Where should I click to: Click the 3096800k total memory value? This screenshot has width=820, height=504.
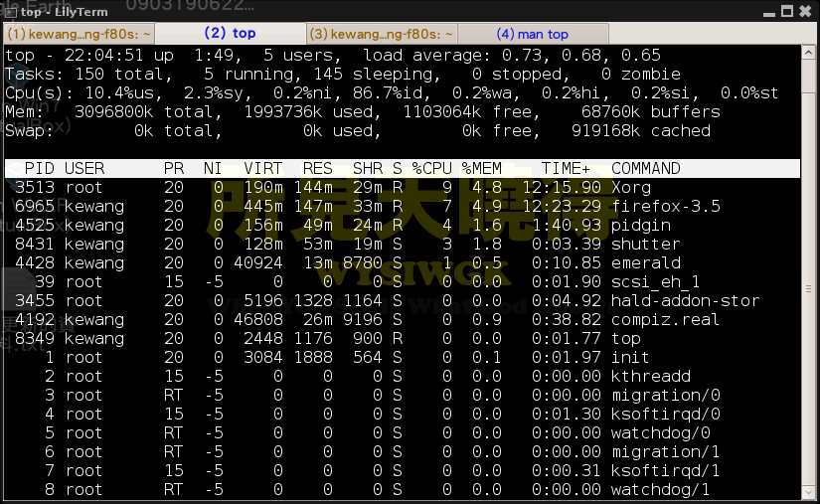pyautogui.click(x=113, y=112)
